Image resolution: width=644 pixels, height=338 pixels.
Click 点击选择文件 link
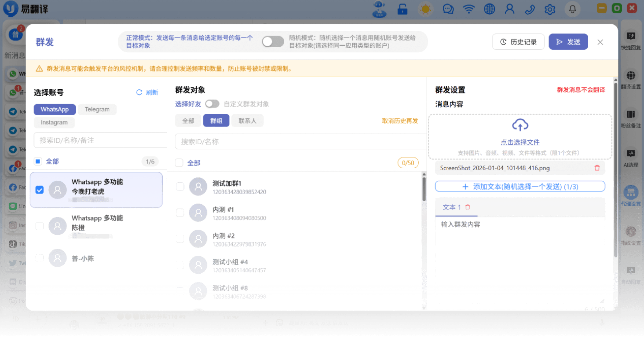pyautogui.click(x=520, y=142)
